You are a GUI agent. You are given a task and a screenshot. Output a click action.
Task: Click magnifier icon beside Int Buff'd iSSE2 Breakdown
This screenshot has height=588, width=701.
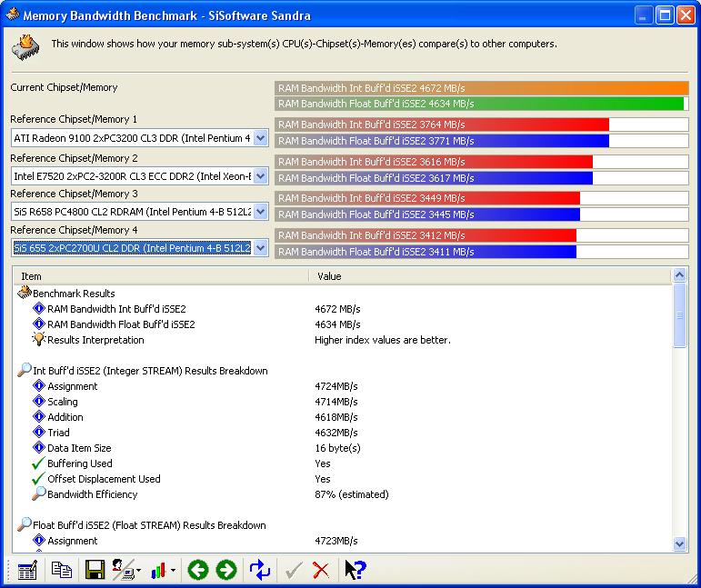tap(25, 370)
